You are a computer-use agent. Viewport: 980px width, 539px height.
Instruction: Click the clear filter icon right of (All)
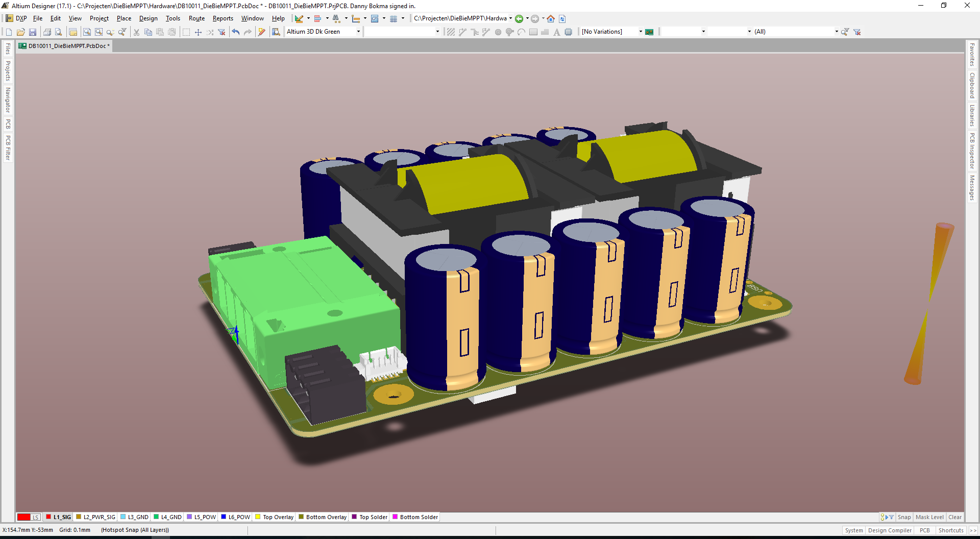(x=857, y=32)
